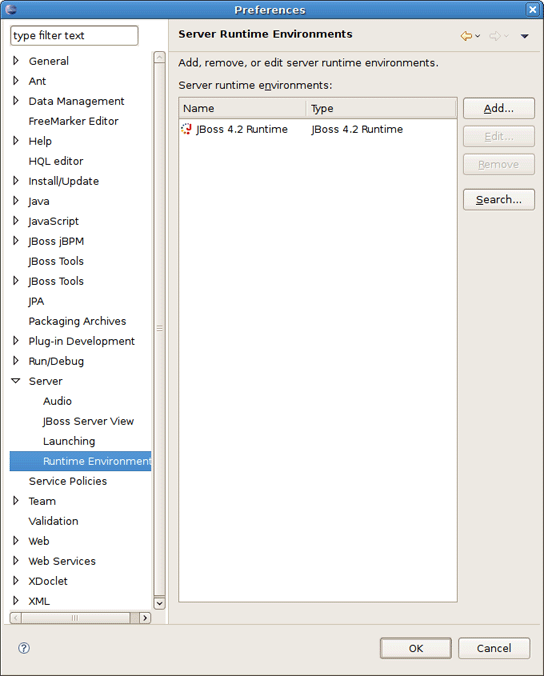Expand the Run/Debug node
544x676 pixels.
pyautogui.click(x=16, y=361)
